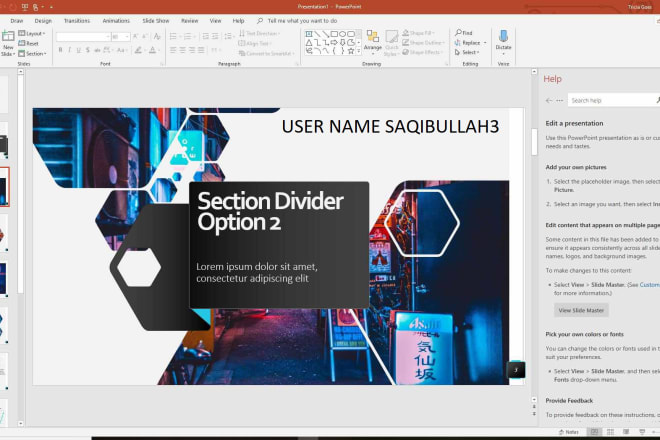
Task: Jump to previous slide arrow
Action: tap(534, 407)
